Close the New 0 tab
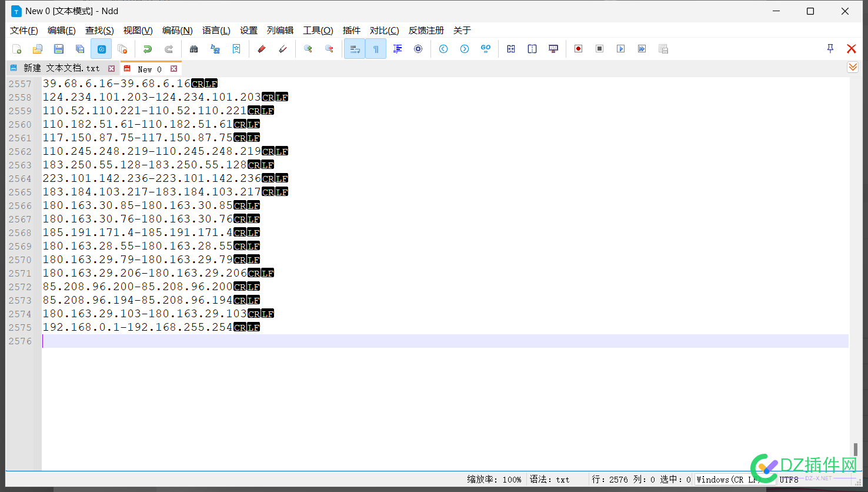868x492 pixels. [173, 69]
